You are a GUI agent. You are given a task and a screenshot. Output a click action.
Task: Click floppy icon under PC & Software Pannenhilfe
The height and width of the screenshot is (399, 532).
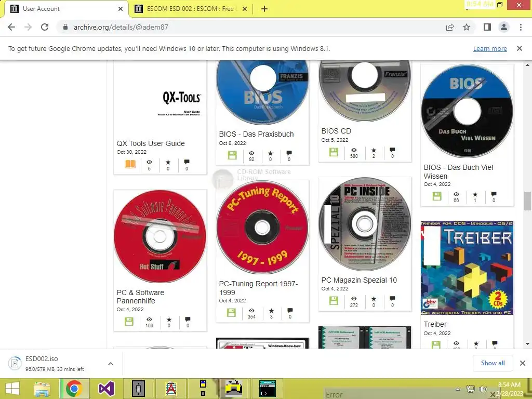click(x=129, y=321)
